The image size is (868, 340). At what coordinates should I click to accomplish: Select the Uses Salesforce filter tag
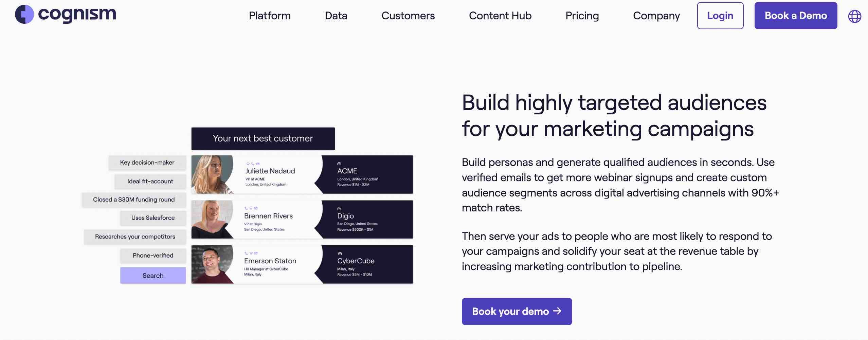153,218
